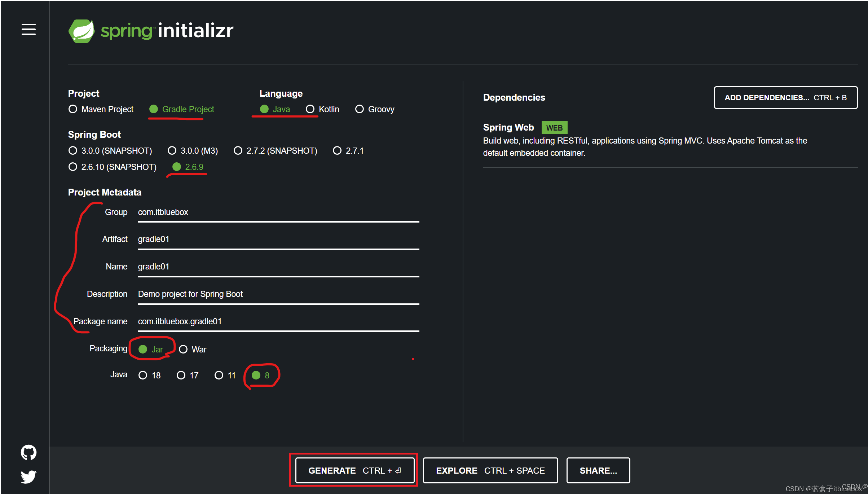Select Java version 17
868x496 pixels.
point(188,376)
